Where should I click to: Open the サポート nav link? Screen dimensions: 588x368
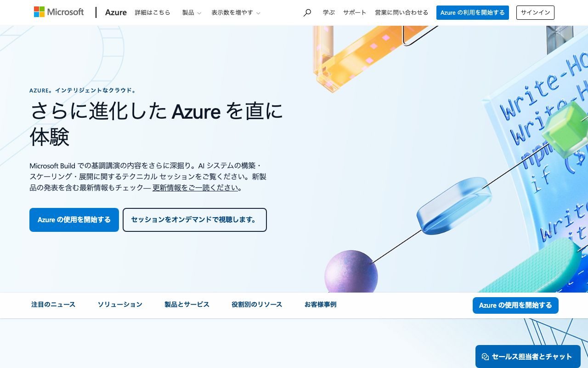pyautogui.click(x=355, y=12)
